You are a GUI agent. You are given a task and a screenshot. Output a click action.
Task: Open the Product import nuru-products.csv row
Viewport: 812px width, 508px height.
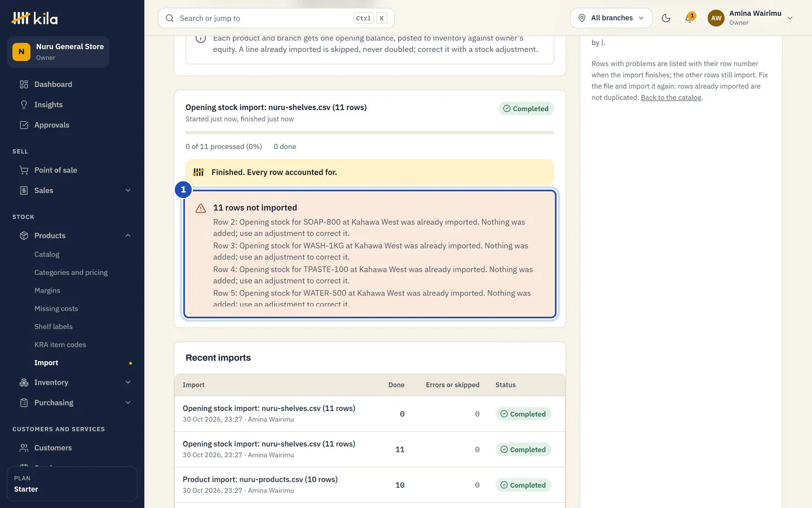[370, 485]
